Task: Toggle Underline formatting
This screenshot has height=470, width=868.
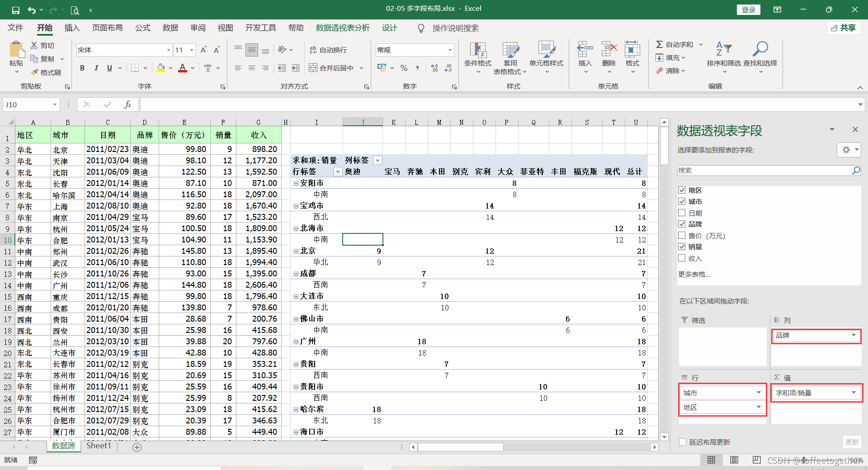Action: [109, 68]
